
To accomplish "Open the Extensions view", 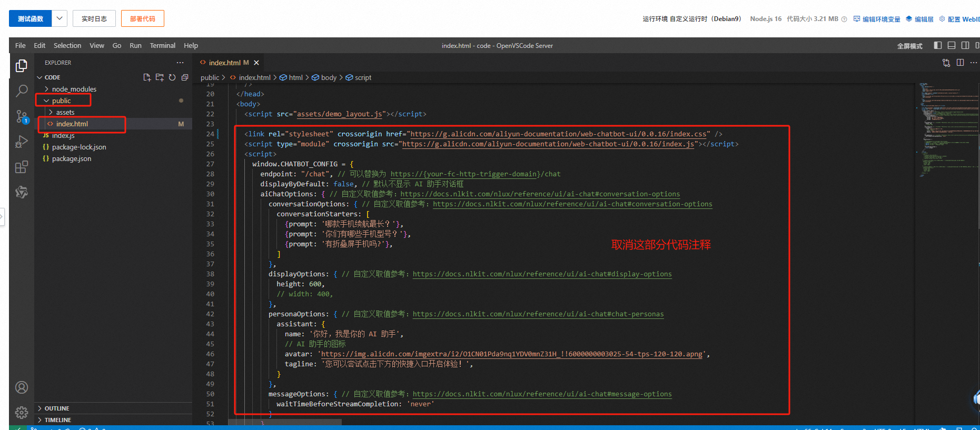I will tap(22, 167).
